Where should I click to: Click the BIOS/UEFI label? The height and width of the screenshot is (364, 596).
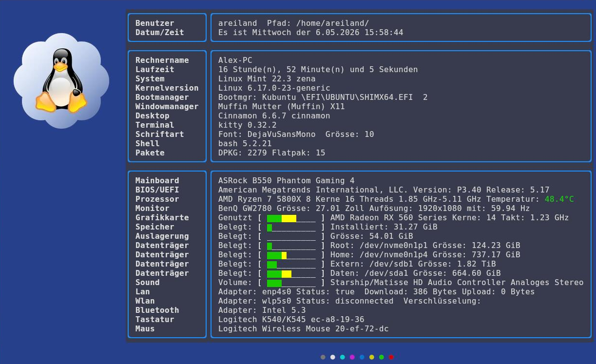coord(157,190)
